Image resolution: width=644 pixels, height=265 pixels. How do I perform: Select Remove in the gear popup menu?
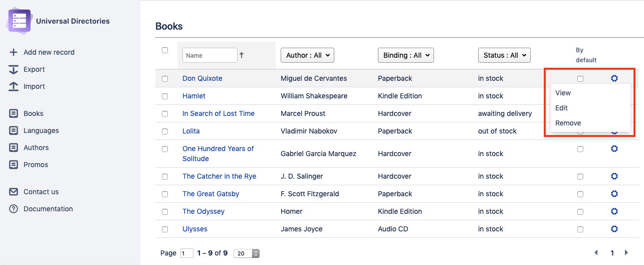coord(568,123)
